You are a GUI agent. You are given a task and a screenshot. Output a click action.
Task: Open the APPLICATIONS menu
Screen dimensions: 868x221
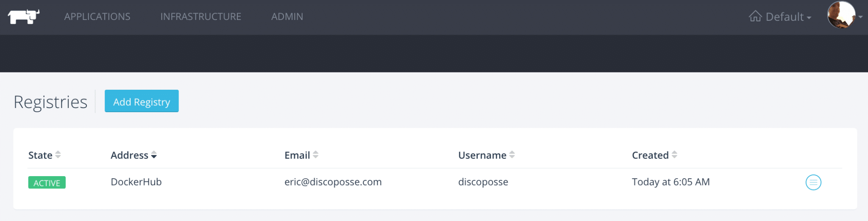[x=97, y=17]
